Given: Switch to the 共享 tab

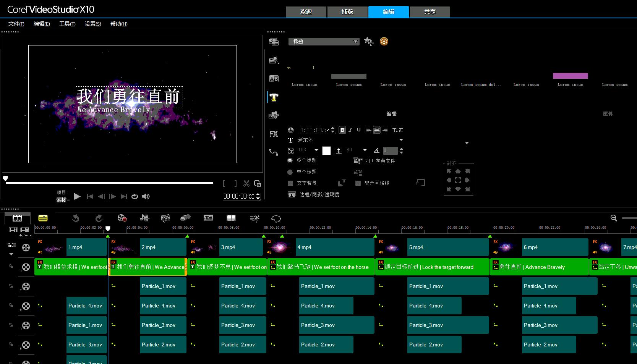Looking at the screenshot, I should [x=430, y=12].
